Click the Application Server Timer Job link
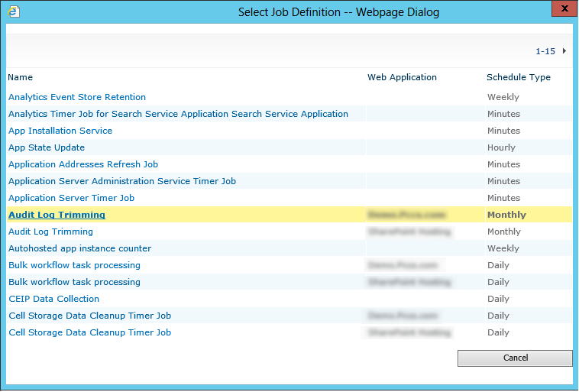 (72, 198)
